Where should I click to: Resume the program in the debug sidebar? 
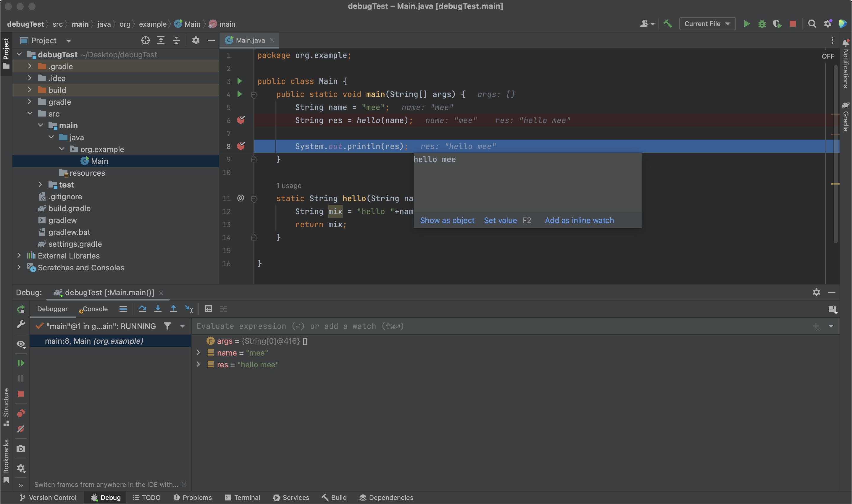[x=21, y=363]
